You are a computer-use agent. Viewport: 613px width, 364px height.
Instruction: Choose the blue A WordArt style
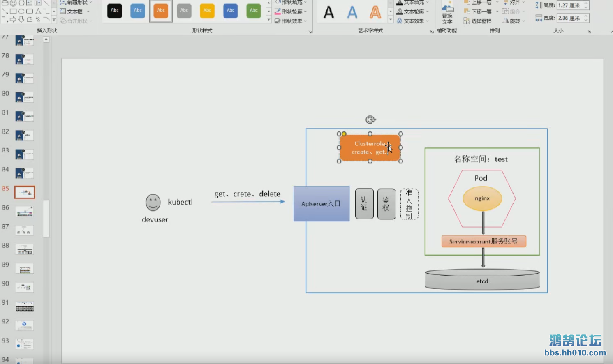pos(352,12)
